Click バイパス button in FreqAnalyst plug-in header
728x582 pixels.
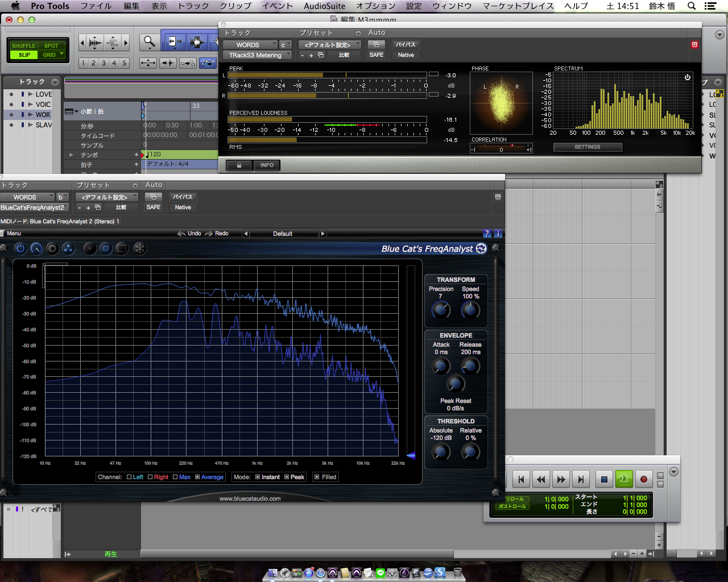pos(183,197)
